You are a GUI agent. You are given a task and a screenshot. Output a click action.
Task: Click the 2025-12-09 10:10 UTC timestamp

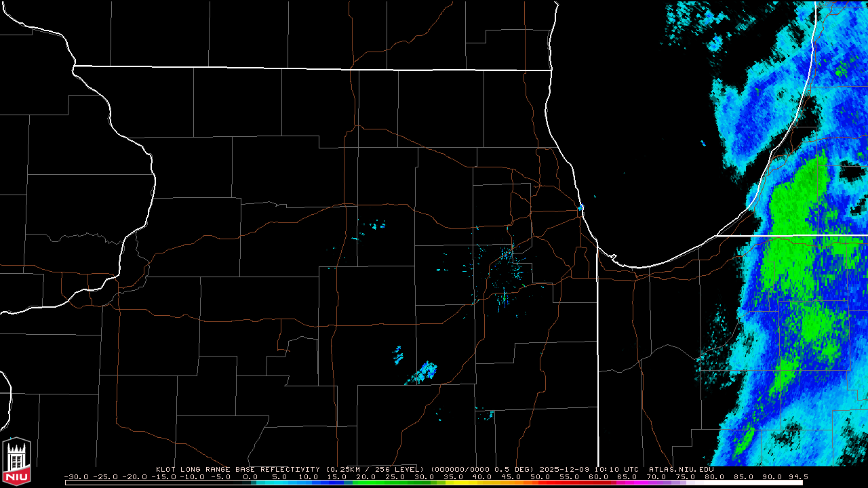click(x=590, y=469)
